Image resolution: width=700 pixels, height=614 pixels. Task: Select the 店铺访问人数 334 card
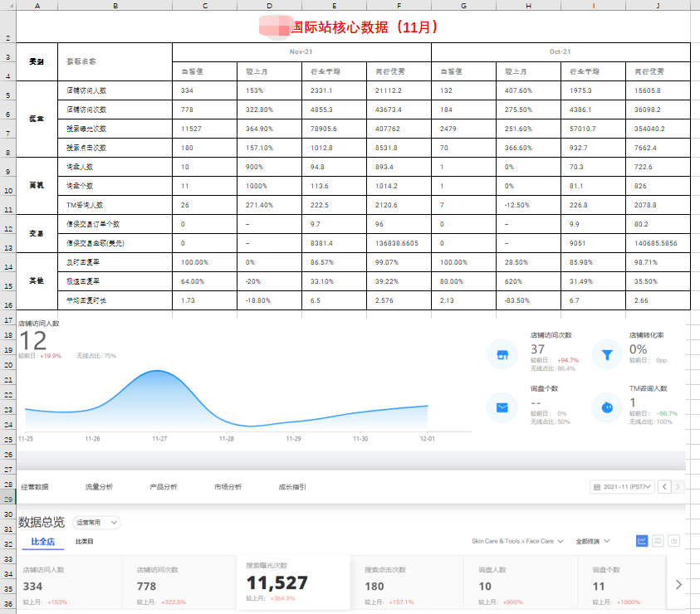69,582
